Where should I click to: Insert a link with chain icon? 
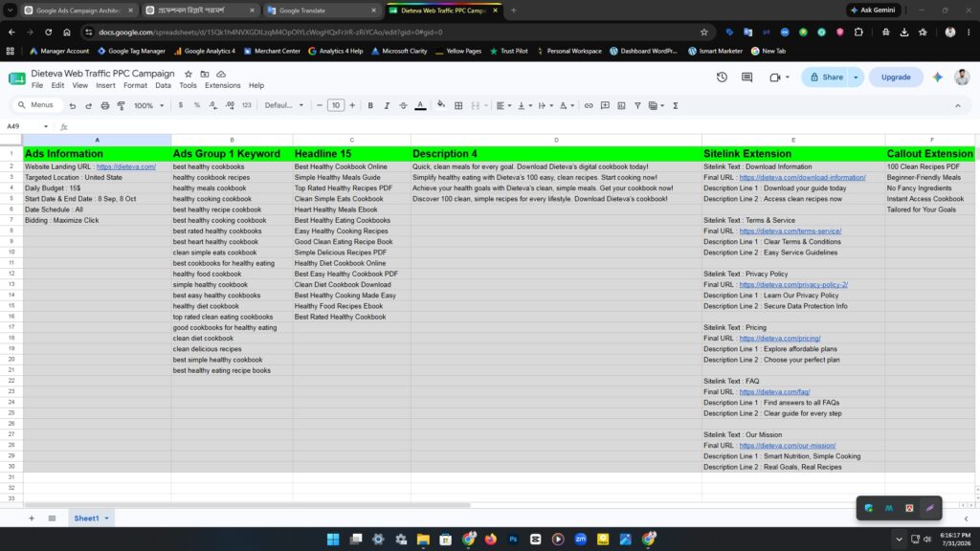[x=589, y=105]
